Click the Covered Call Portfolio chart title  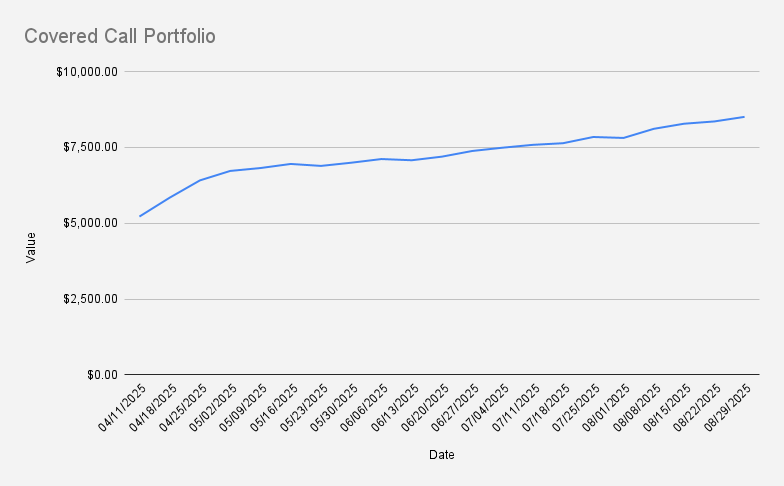[120, 36]
